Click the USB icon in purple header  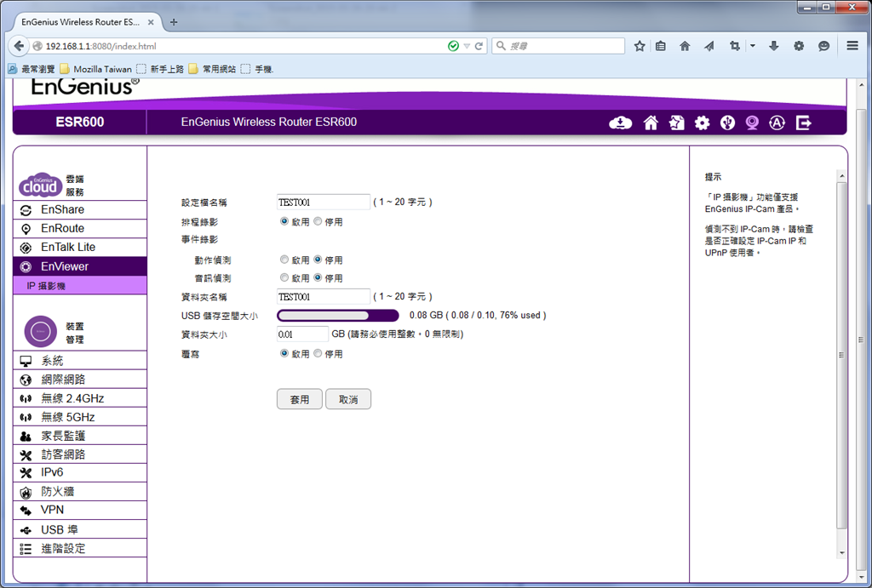[x=727, y=123]
